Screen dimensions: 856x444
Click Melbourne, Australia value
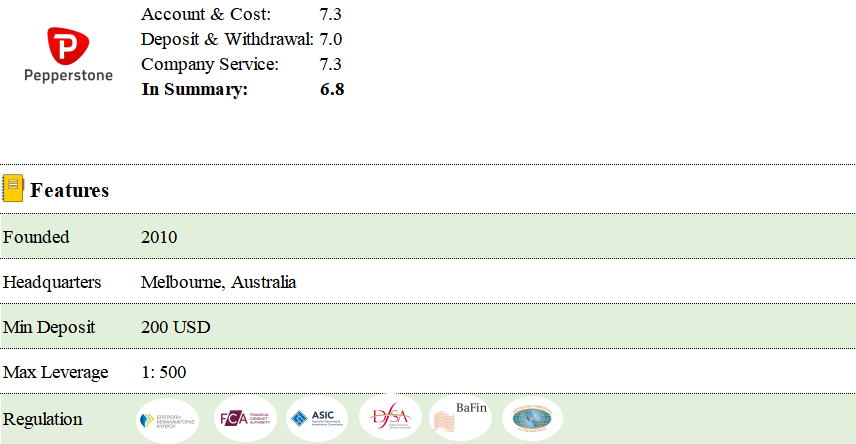click(218, 282)
